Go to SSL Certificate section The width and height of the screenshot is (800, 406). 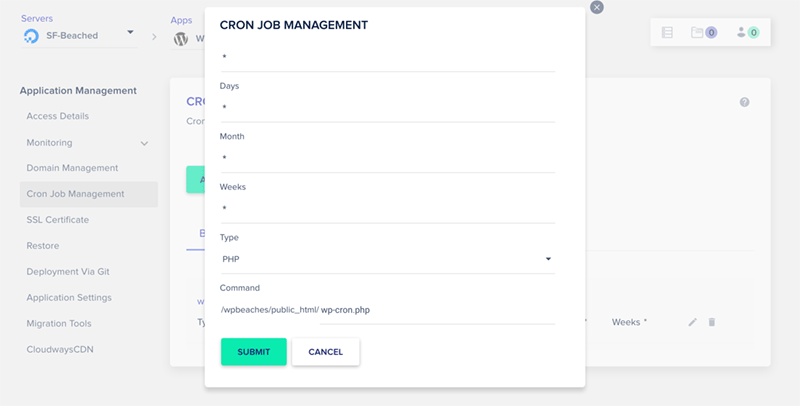point(58,220)
